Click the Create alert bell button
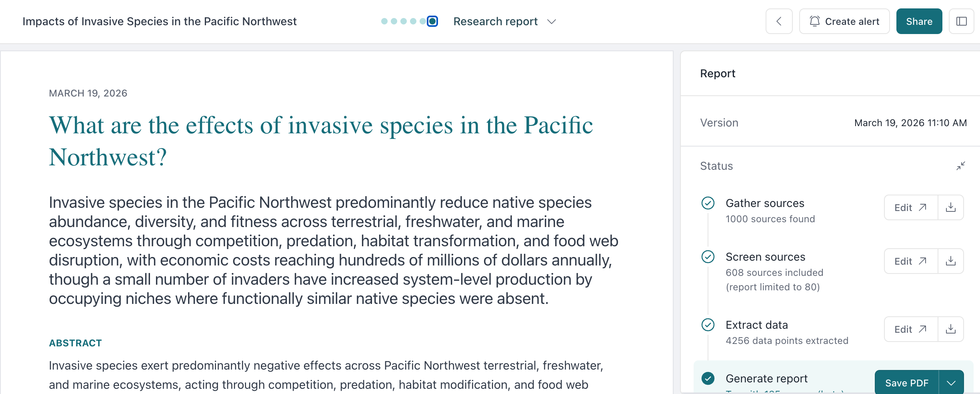Screen dimensions: 980x394 coord(844,21)
